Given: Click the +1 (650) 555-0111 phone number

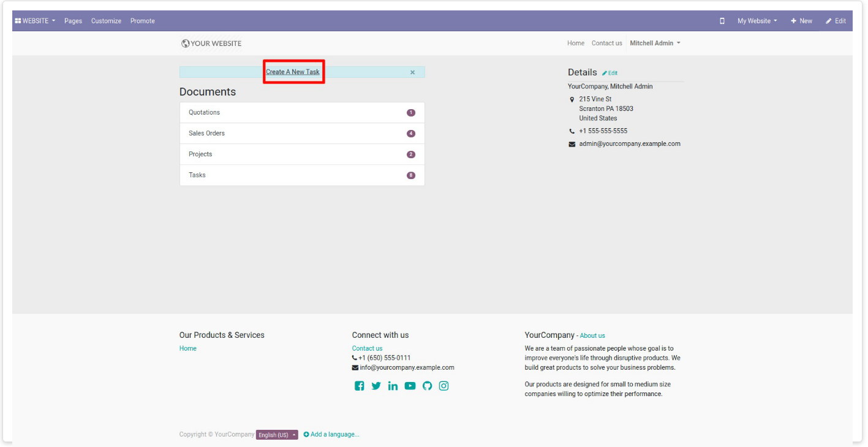Looking at the screenshot, I should coord(385,358).
